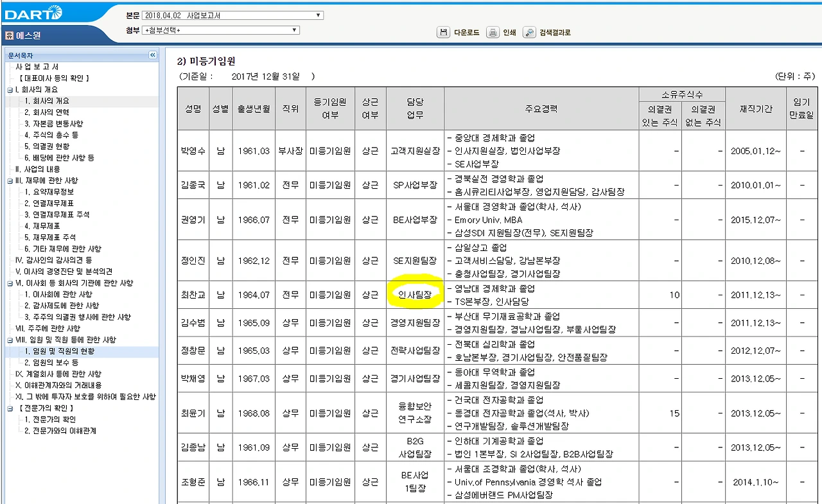Select tree item 1. 요약재무정보

(x=49, y=192)
